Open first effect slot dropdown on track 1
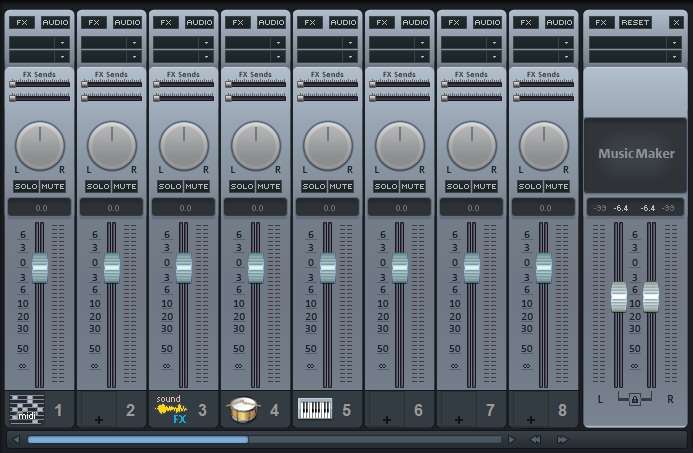Viewport: 693px width, 453px height. pyautogui.click(x=62, y=43)
